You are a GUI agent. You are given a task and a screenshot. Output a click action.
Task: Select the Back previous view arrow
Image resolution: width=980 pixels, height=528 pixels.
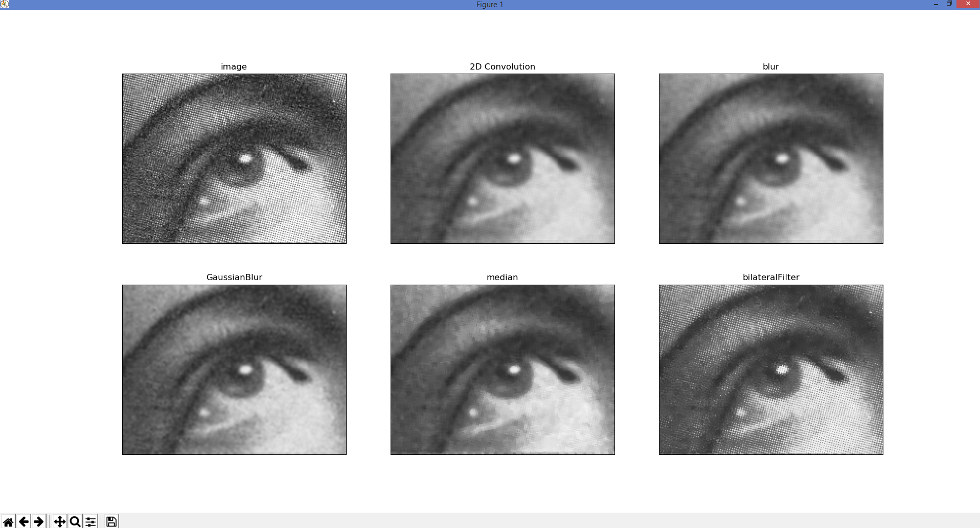22,522
